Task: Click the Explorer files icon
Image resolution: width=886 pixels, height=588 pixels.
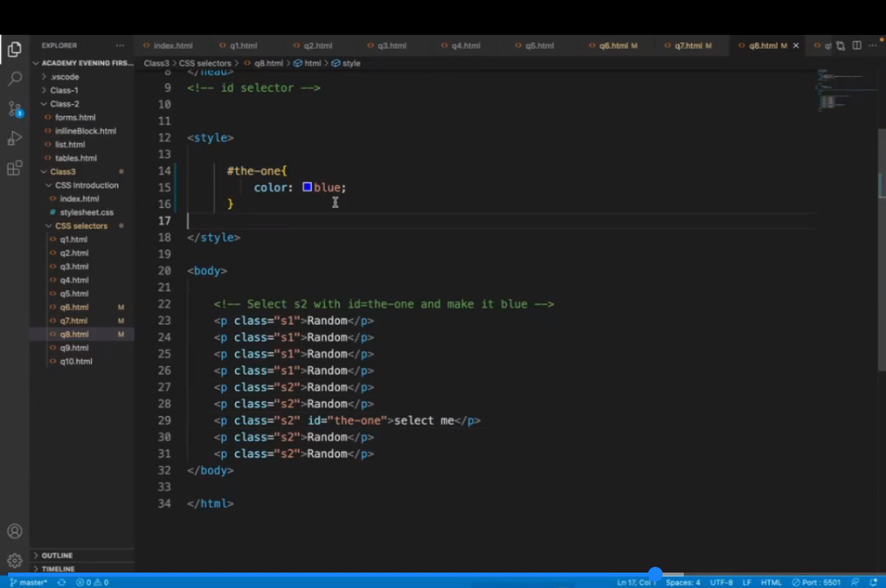Action: point(15,50)
